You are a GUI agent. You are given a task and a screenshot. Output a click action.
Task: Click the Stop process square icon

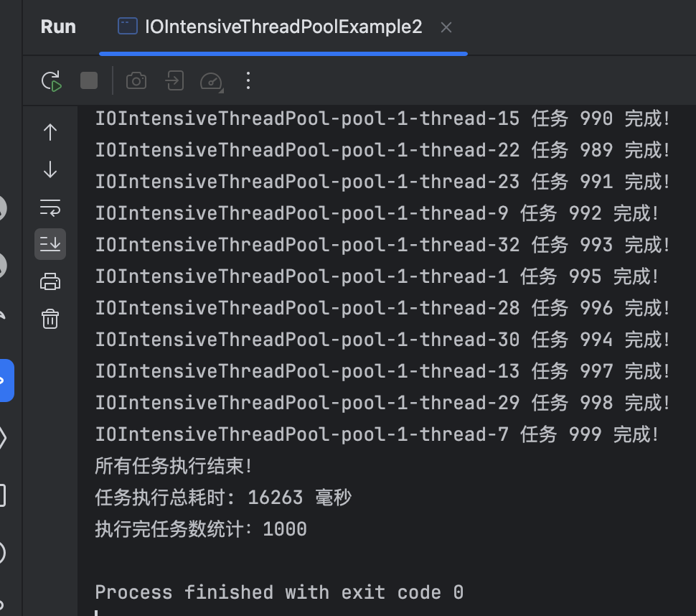(x=89, y=81)
